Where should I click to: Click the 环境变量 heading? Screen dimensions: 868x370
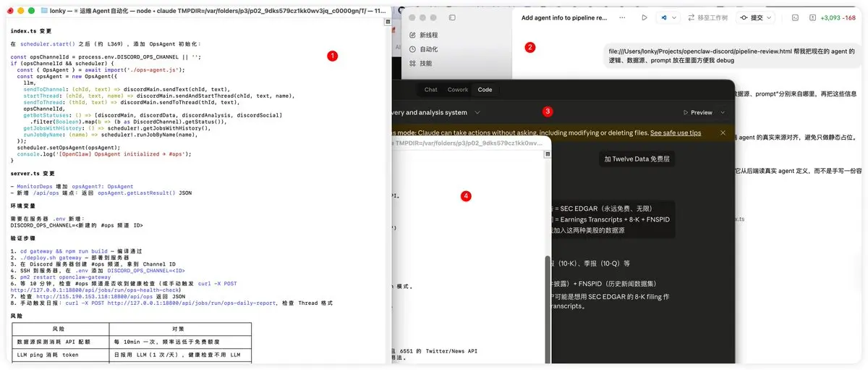pos(22,206)
